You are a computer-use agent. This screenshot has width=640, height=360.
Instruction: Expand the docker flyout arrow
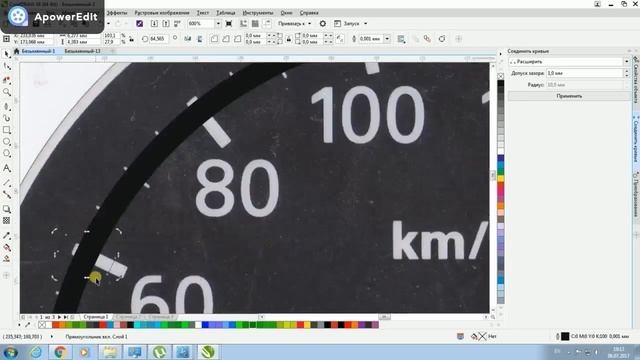(x=500, y=53)
